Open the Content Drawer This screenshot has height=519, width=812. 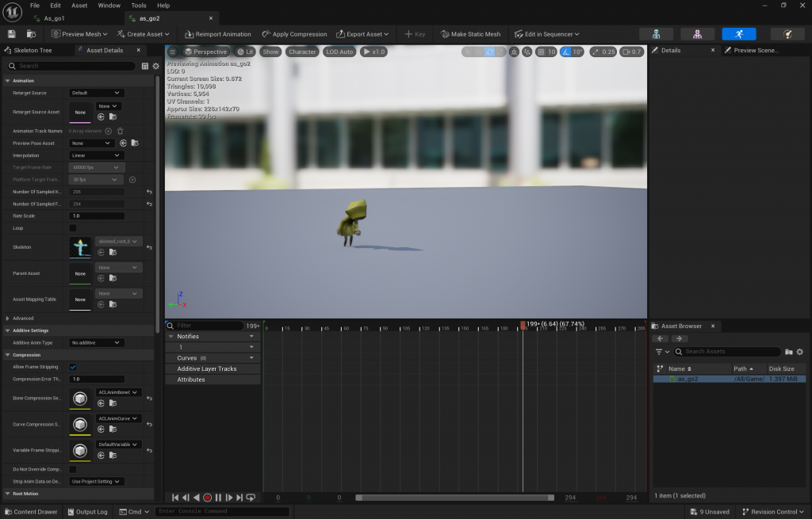coord(31,512)
